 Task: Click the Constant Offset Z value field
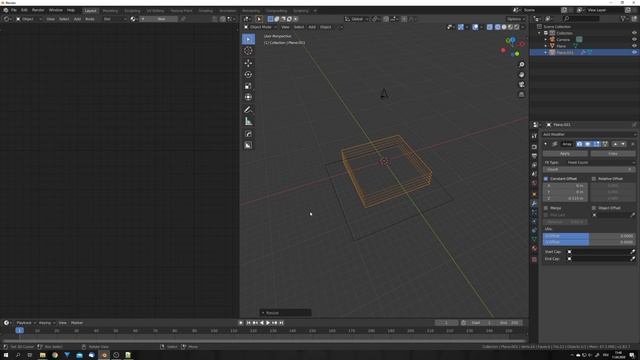point(565,198)
